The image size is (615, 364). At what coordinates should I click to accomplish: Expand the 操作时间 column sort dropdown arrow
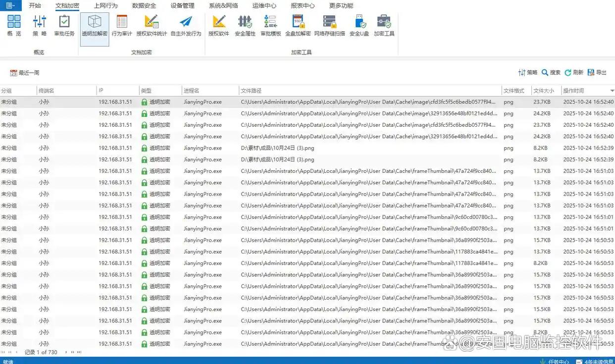(x=612, y=91)
